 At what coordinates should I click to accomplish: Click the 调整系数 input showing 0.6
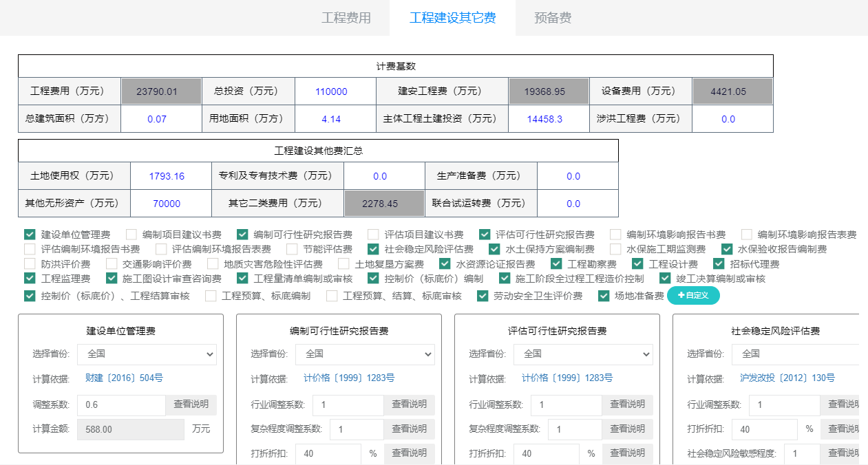(x=121, y=404)
